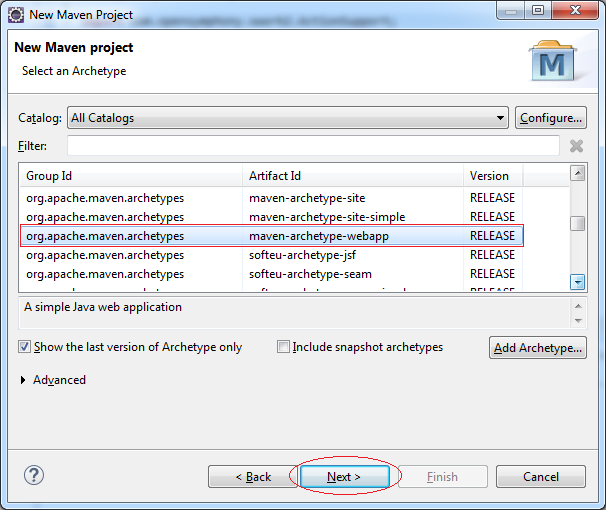606x510 pixels.
Task: Click the Eclipse icon in the title bar
Action: [x=16, y=15]
